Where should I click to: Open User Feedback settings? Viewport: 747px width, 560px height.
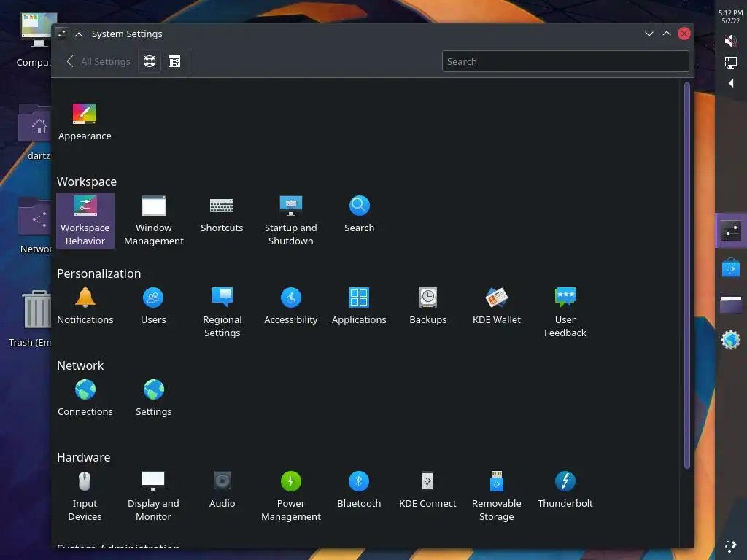click(x=565, y=312)
